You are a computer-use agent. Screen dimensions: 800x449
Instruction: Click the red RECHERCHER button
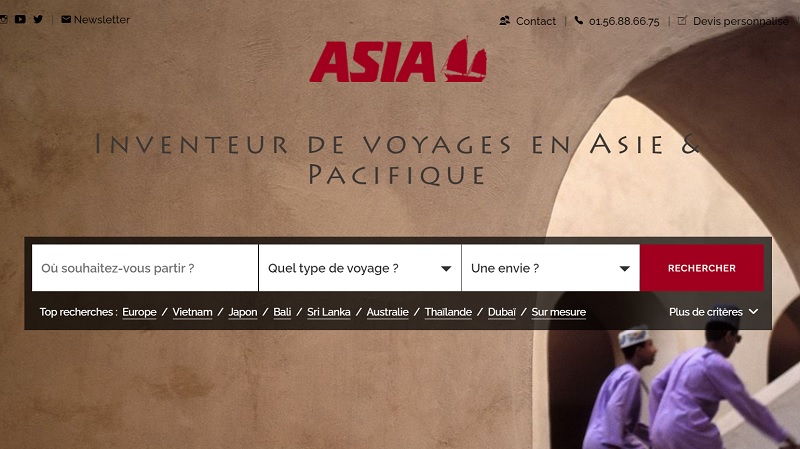point(702,268)
